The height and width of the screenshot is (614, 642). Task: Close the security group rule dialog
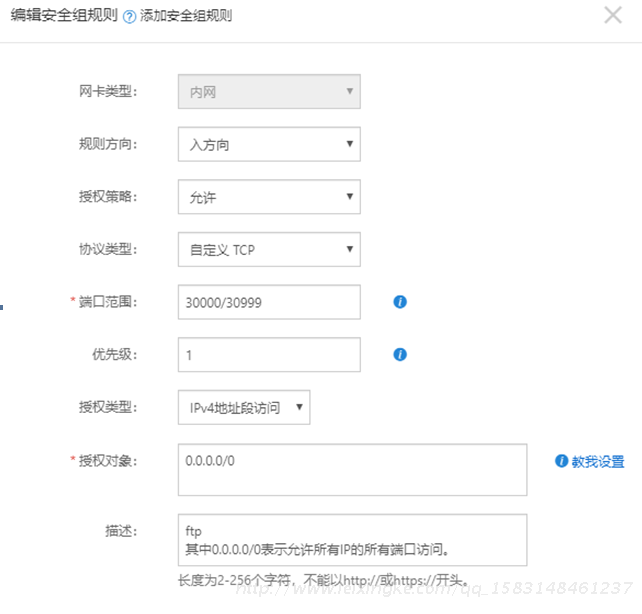coord(613,16)
